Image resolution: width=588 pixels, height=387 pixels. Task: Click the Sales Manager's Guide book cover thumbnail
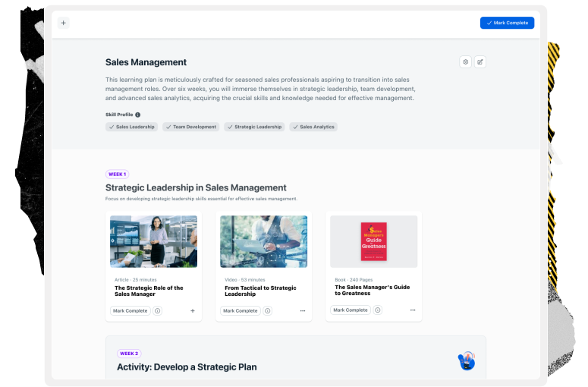click(x=373, y=241)
